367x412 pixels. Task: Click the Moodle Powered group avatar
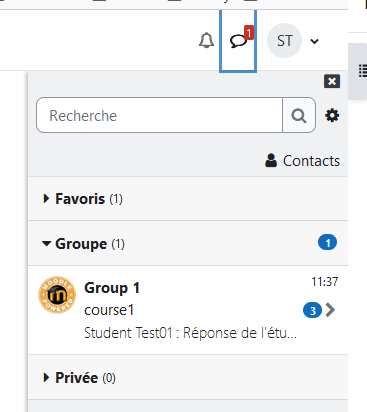(x=57, y=295)
